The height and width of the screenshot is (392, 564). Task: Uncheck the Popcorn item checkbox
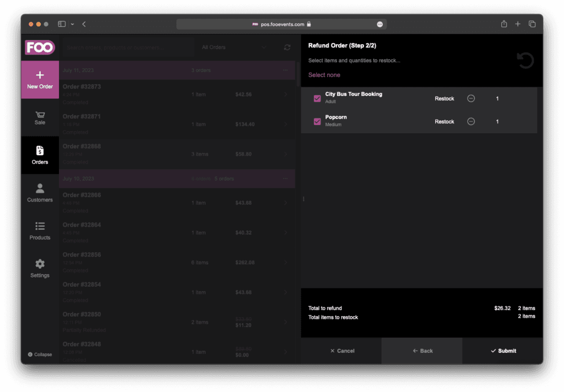317,122
